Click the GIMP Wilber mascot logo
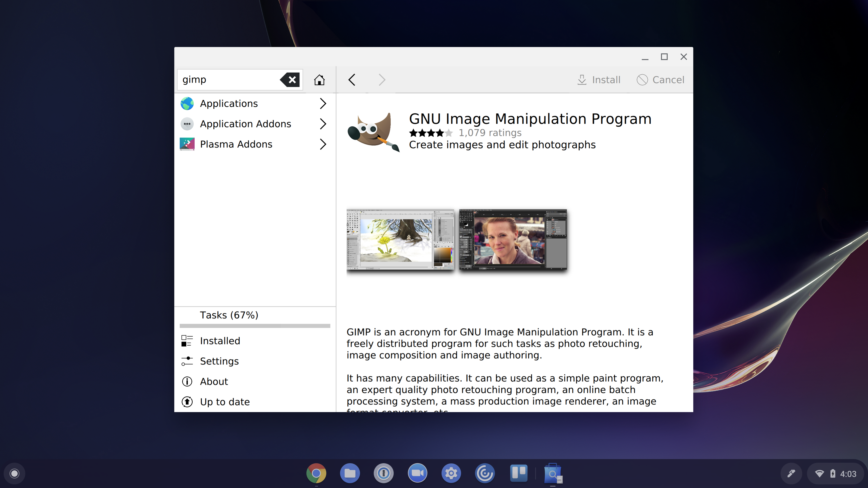Viewport: 868px width, 488px height. [373, 132]
